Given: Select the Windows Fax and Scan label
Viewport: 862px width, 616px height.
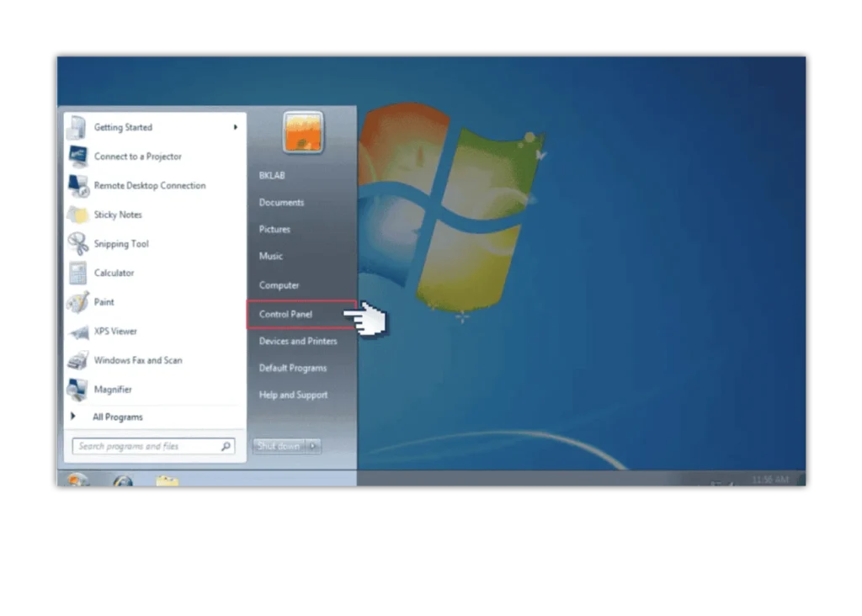Looking at the screenshot, I should point(138,360).
